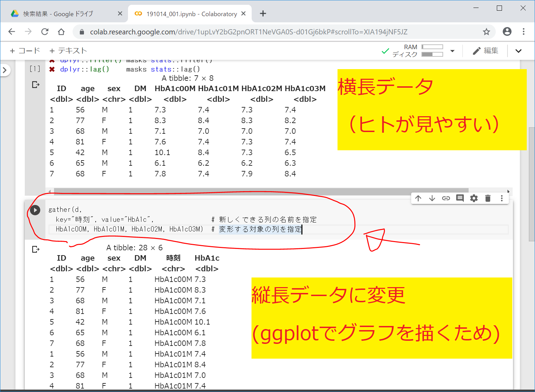Move cell up with arrow icon

pyautogui.click(x=418, y=198)
